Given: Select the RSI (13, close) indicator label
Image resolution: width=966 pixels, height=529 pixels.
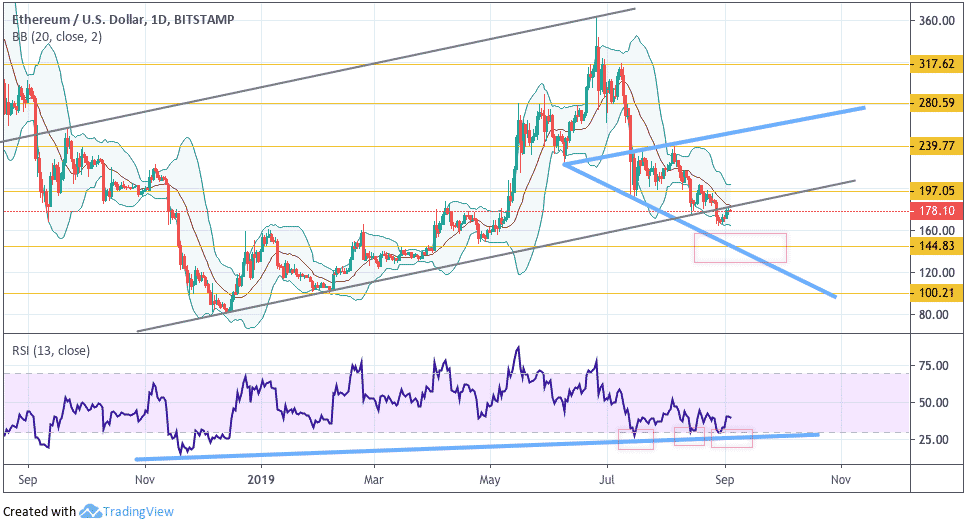Looking at the screenshot, I should pos(51,351).
